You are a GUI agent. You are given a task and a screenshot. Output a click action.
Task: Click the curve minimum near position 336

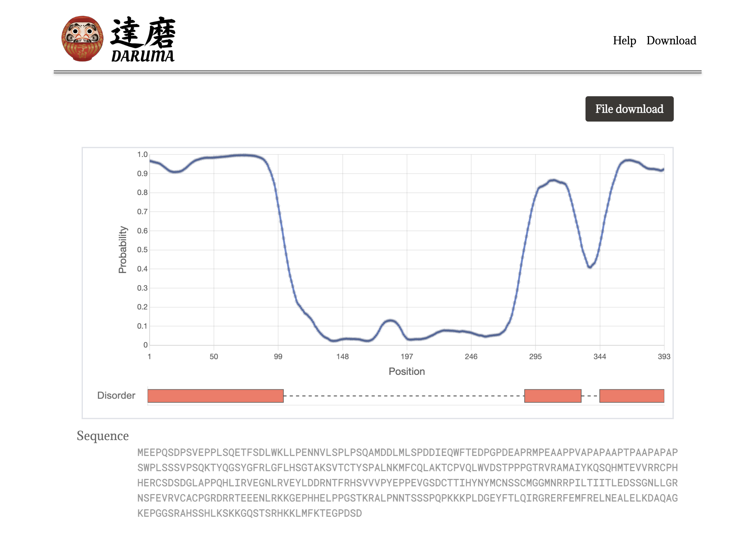589,267
